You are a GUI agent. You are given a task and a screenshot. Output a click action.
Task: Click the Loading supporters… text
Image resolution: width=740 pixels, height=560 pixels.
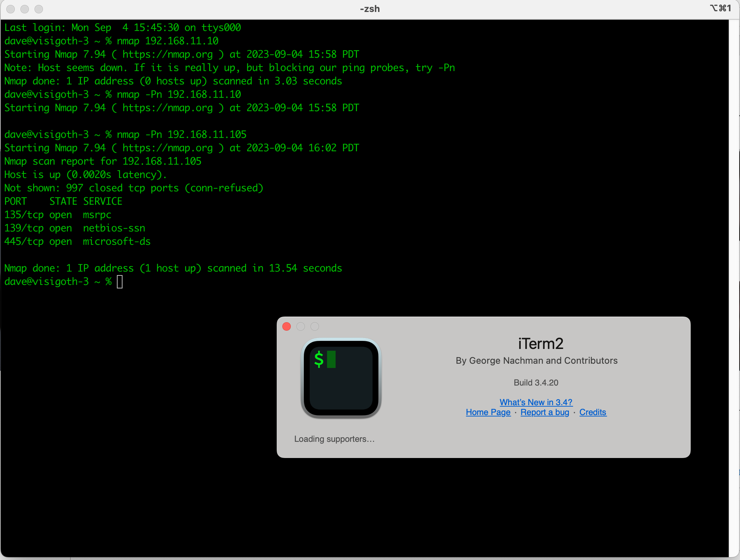coord(334,439)
